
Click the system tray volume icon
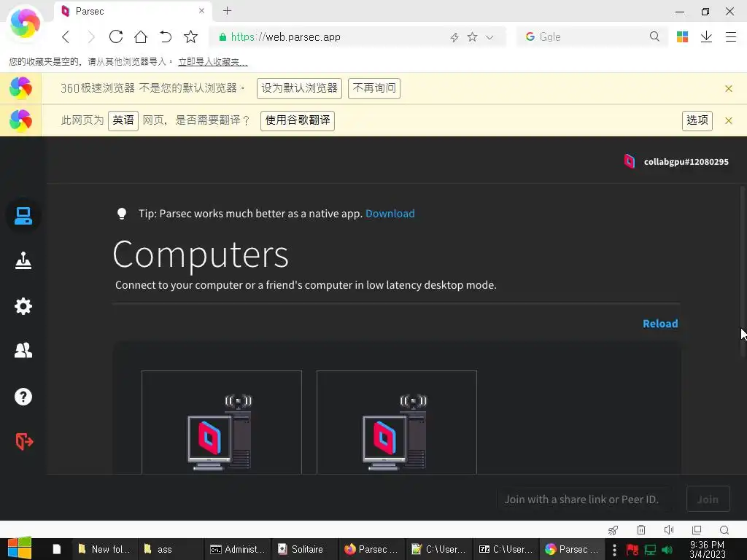pos(667,550)
